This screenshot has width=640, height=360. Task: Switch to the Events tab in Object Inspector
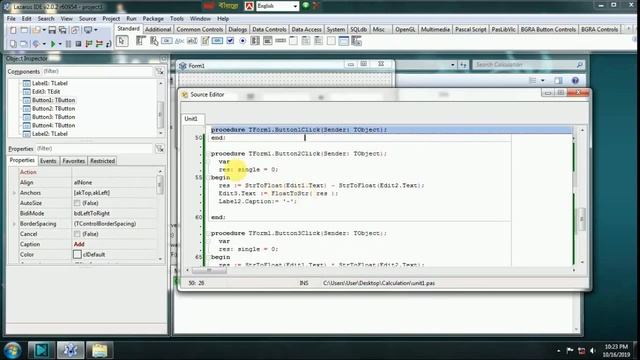pos(48,161)
